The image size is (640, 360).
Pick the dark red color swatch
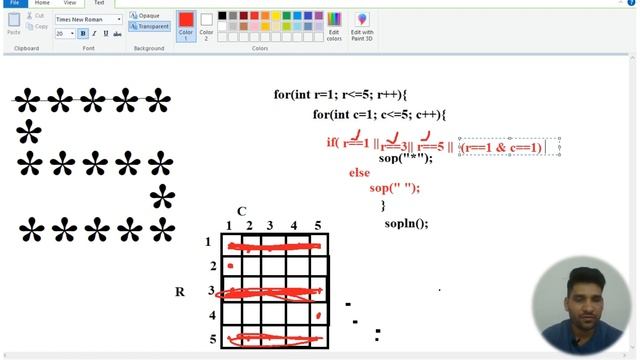pos(244,16)
